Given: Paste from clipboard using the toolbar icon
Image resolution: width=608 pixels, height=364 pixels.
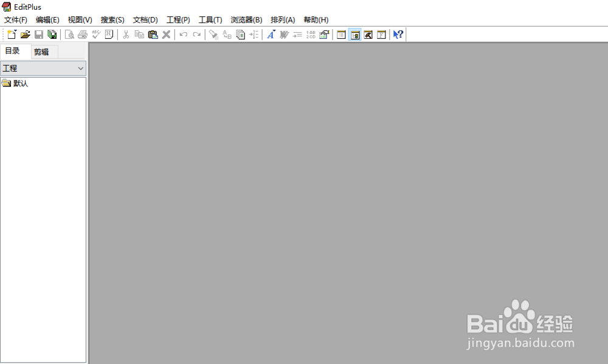Looking at the screenshot, I should [153, 35].
